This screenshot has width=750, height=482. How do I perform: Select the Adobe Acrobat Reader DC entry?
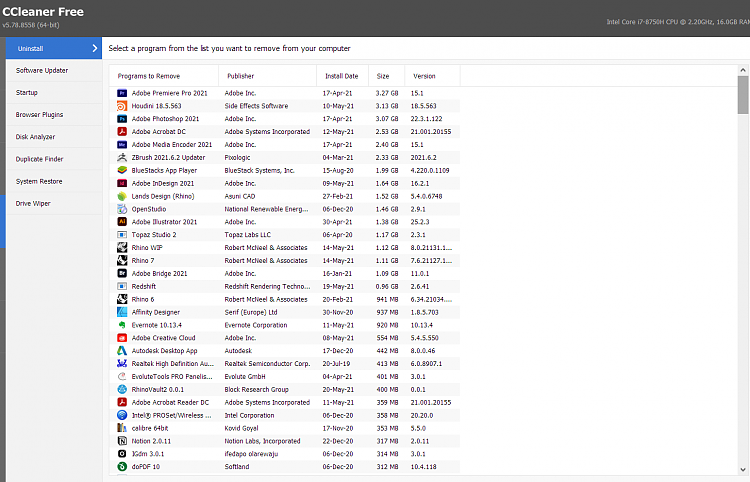pyautogui.click(x=285, y=403)
